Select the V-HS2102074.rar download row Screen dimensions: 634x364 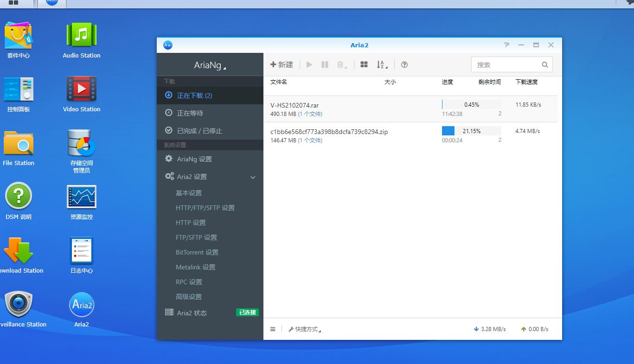[x=410, y=109]
